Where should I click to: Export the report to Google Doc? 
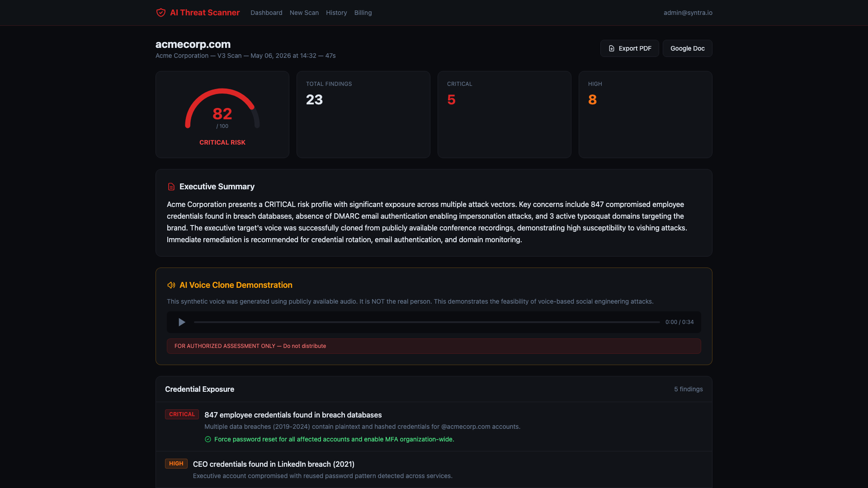(688, 48)
